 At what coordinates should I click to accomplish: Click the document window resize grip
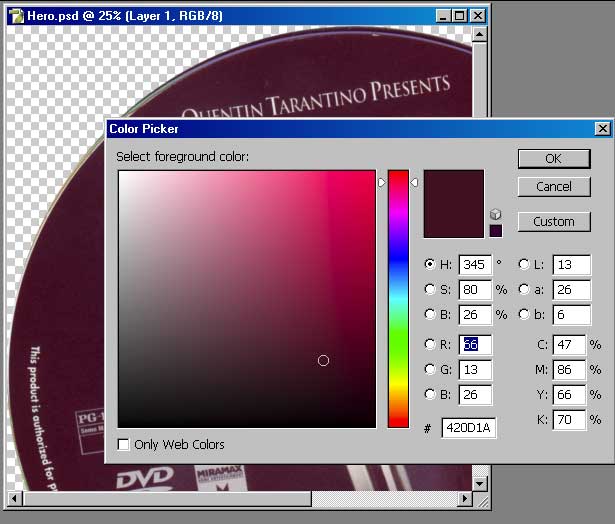(483, 501)
